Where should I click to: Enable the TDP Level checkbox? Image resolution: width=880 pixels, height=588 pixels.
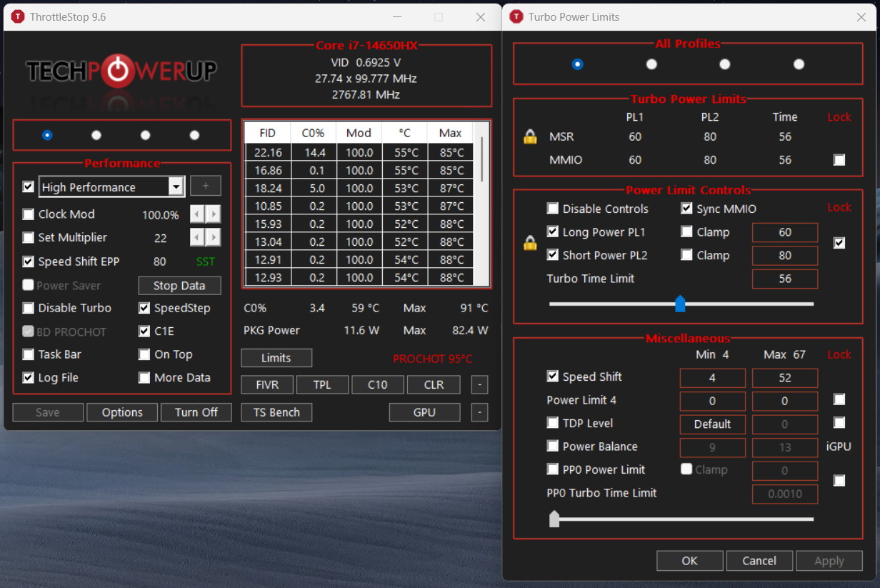tap(553, 423)
